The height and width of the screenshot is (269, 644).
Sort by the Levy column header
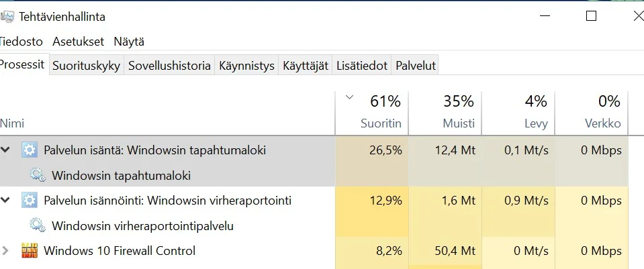(536, 124)
